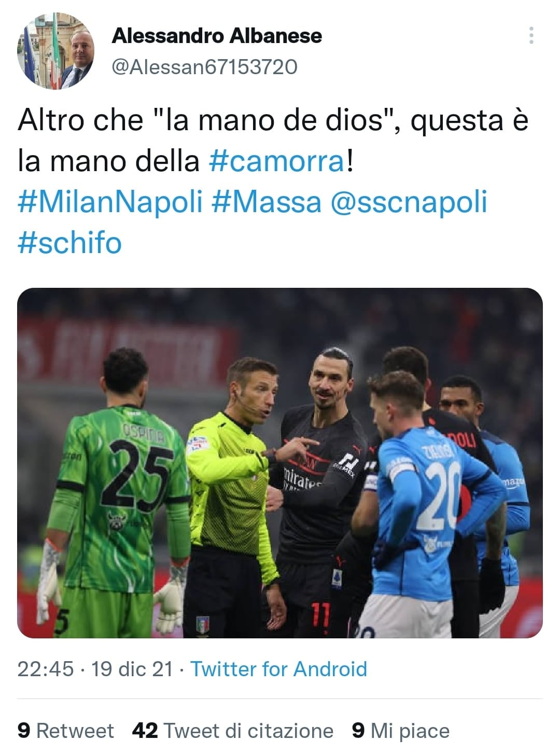View the 42 Tweet di citazione list

(233, 731)
